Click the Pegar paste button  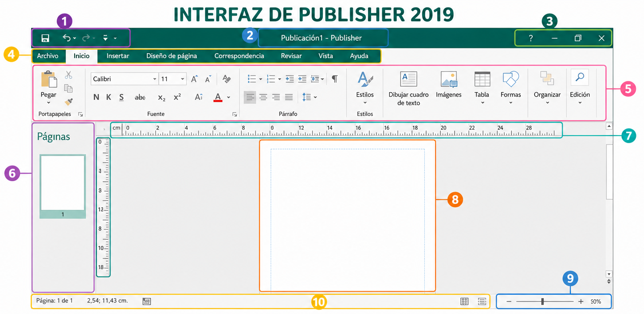pyautogui.click(x=49, y=88)
